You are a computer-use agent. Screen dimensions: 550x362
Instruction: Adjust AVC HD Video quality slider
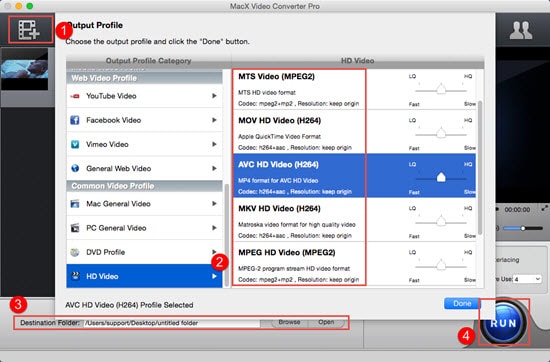click(x=441, y=178)
